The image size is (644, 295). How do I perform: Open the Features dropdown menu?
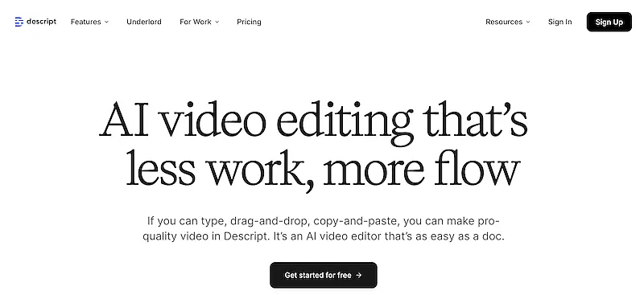[x=89, y=22]
